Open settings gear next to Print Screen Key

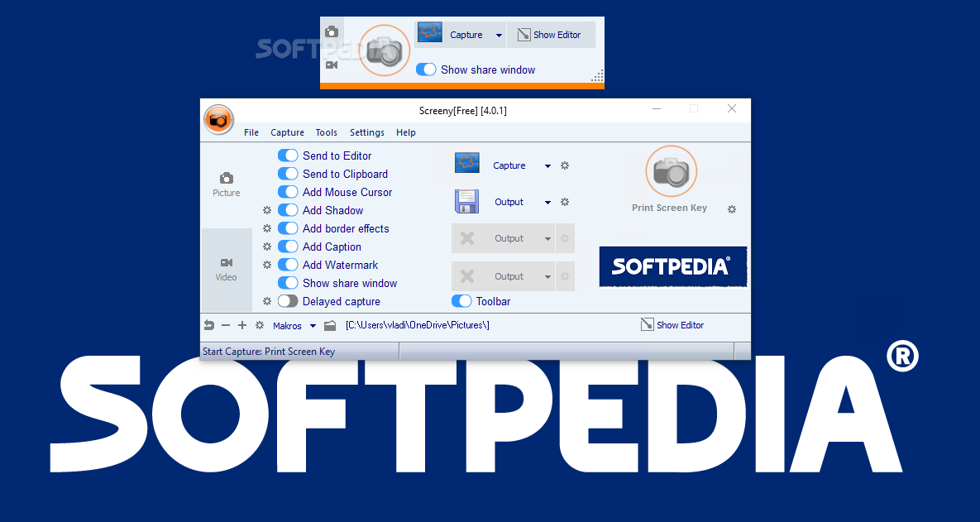pyautogui.click(x=732, y=209)
